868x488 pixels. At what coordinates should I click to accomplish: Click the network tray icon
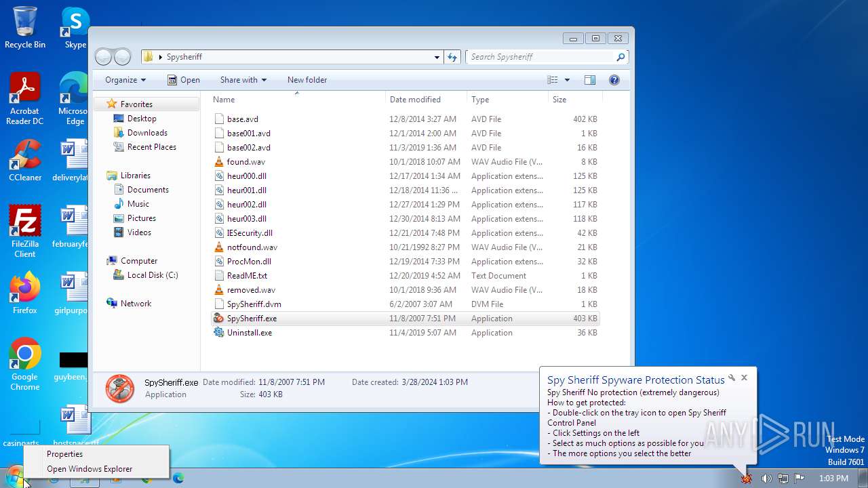[x=783, y=479]
